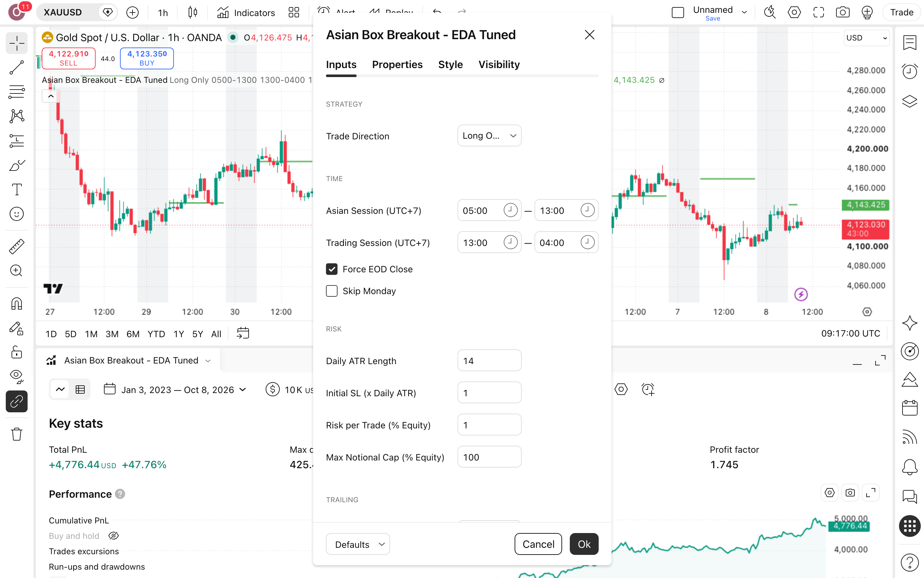Click the 4,123.350 BUY button

click(x=147, y=58)
